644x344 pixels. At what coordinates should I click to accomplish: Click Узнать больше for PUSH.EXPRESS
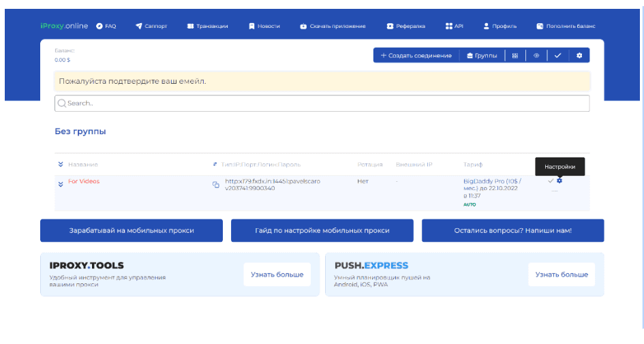[x=562, y=275]
